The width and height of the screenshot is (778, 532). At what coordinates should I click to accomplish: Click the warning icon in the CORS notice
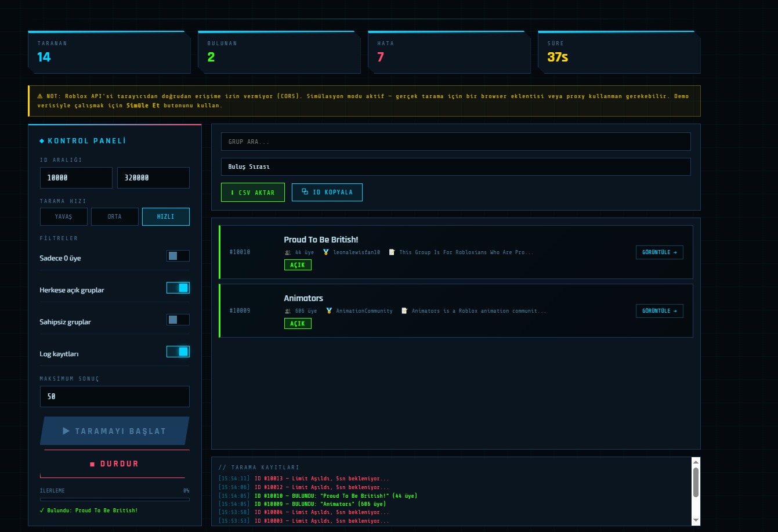(40, 96)
